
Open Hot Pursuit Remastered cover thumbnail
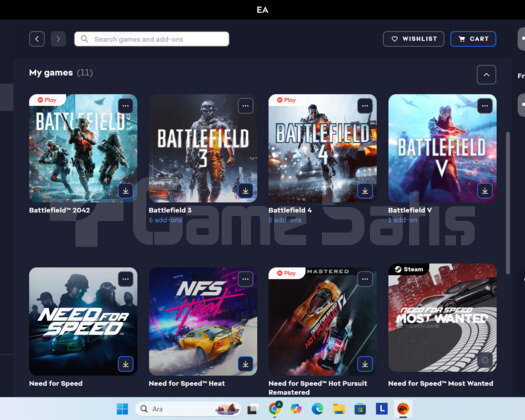(322, 321)
